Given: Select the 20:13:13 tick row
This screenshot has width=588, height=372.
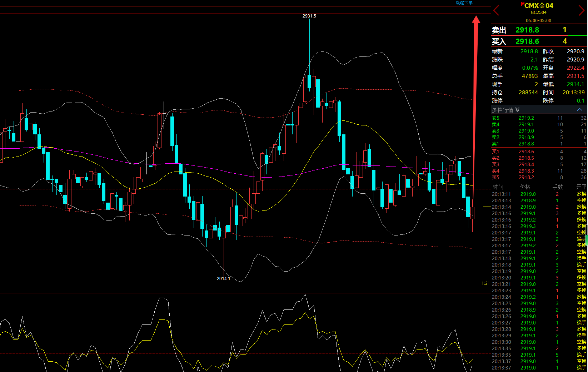Looking at the screenshot, I should [x=539, y=200].
